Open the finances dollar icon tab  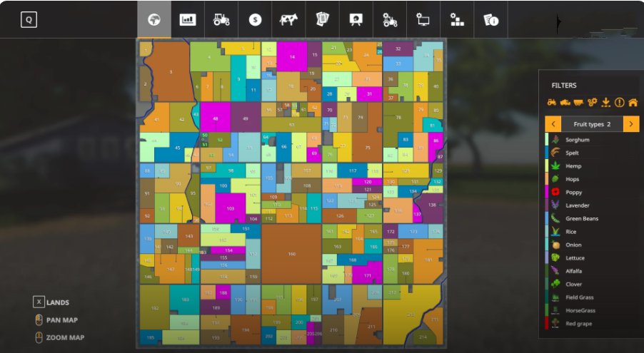coord(255,20)
